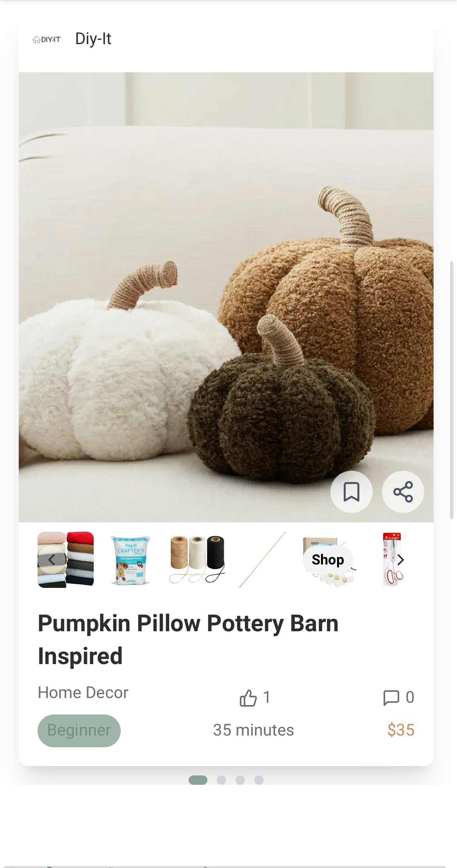Screen dimensions: 457x868
Task: Show previous materials with left chevron
Action: 52,560
